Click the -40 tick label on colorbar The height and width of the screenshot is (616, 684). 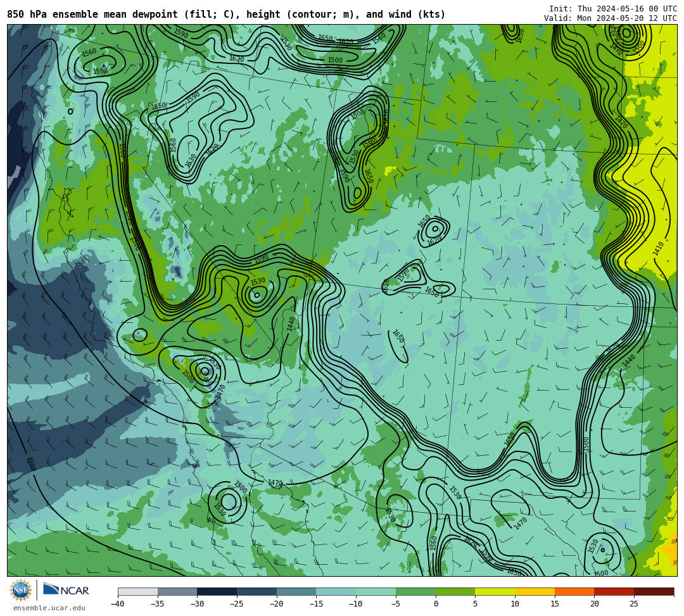[117, 604]
